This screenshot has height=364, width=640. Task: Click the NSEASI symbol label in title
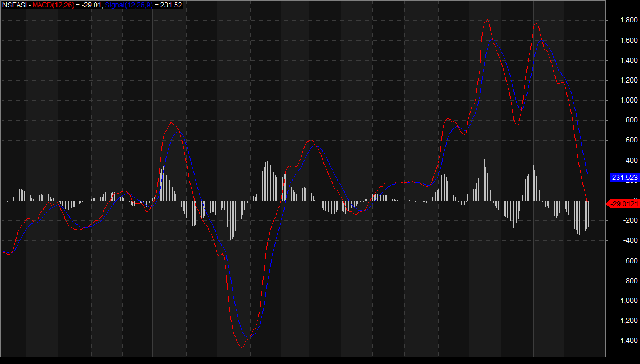click(14, 5)
